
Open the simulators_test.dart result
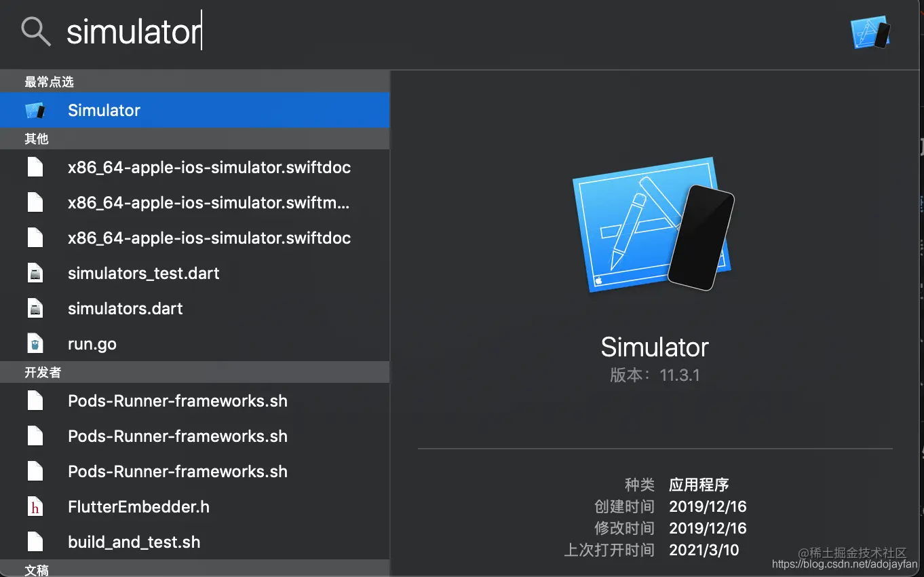[195, 273]
